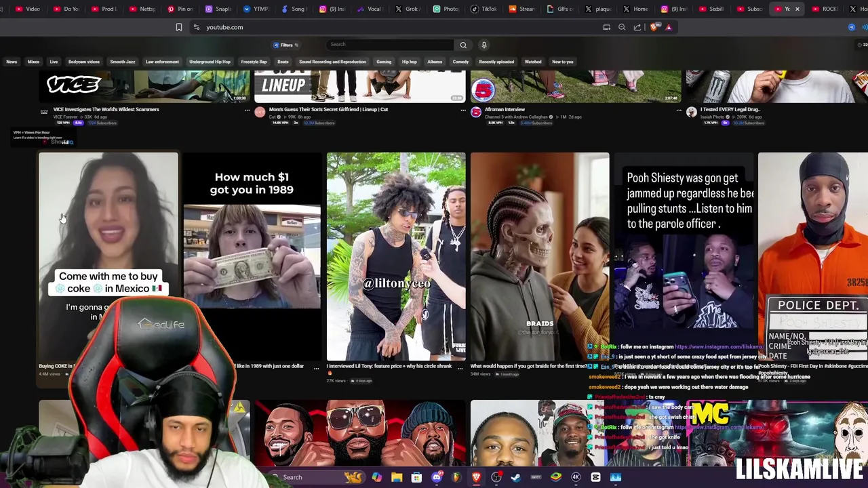The width and height of the screenshot is (868, 488).
Task: Select the Underground Hip Hop chip
Action: click(210, 62)
